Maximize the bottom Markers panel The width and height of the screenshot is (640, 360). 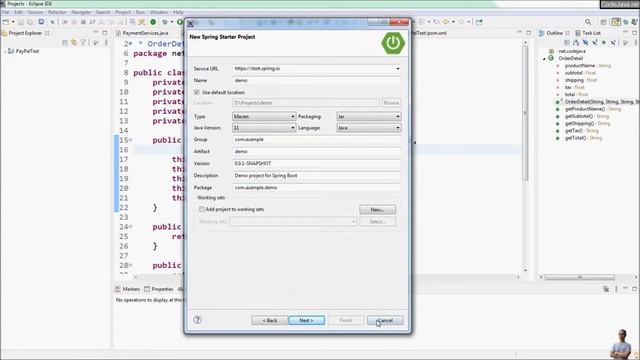pos(634,289)
